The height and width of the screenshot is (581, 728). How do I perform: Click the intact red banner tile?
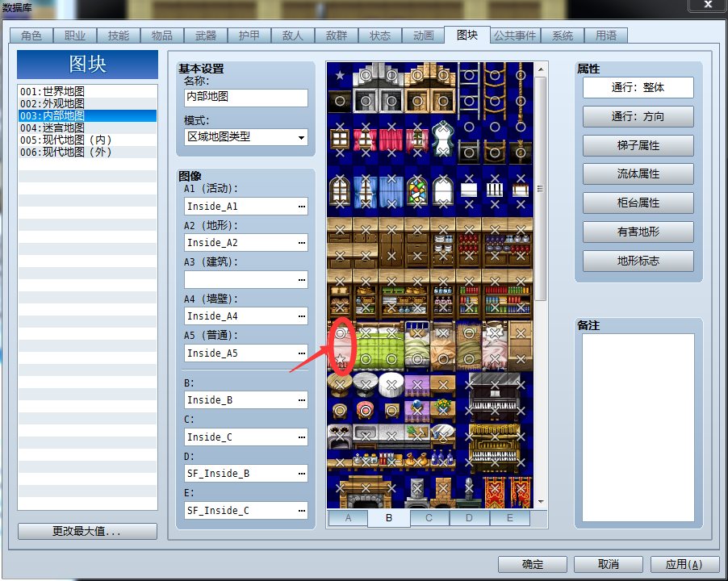point(495,494)
